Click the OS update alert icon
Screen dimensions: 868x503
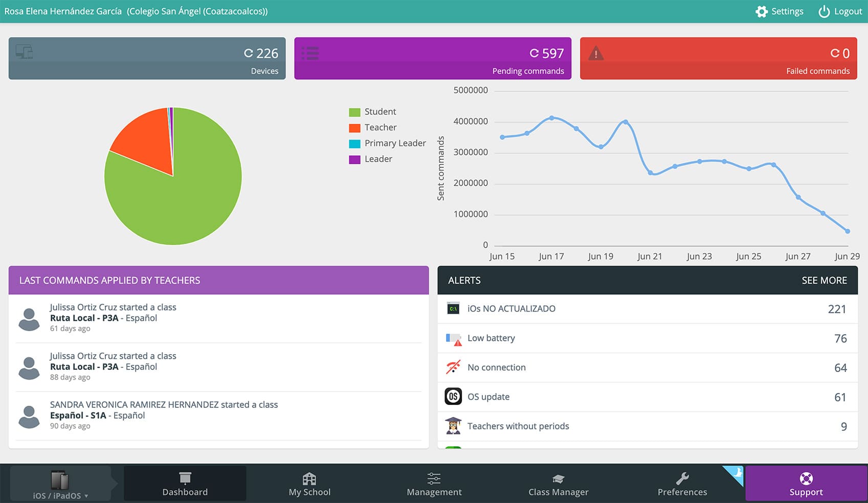pos(453,397)
